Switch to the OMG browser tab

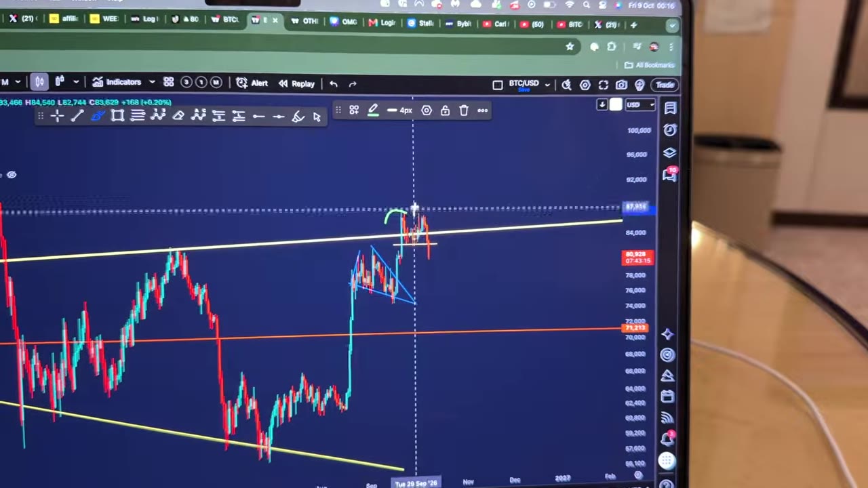click(344, 22)
